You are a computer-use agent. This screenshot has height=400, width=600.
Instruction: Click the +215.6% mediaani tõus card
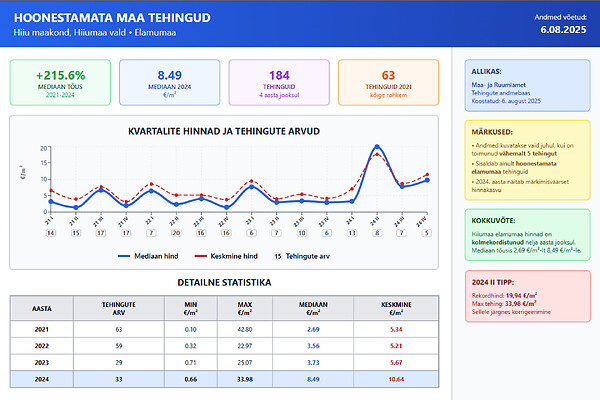(x=60, y=83)
